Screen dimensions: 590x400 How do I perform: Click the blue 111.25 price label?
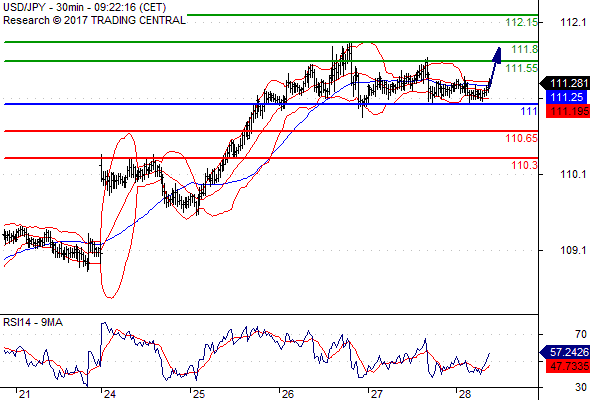tap(566, 97)
